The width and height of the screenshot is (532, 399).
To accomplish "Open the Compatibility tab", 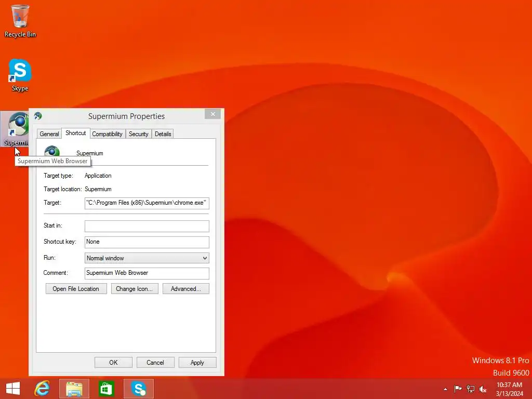I will coord(107,134).
